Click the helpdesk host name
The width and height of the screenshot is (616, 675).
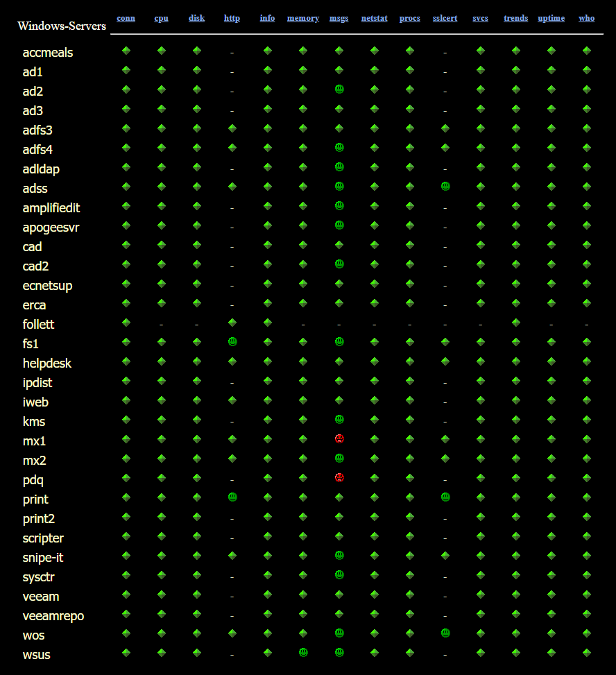[47, 364]
